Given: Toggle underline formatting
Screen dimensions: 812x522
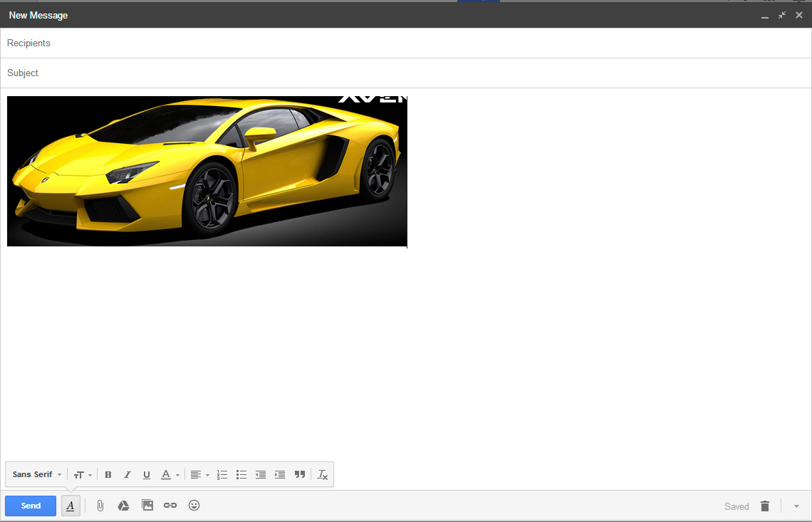Looking at the screenshot, I should click(x=147, y=474).
